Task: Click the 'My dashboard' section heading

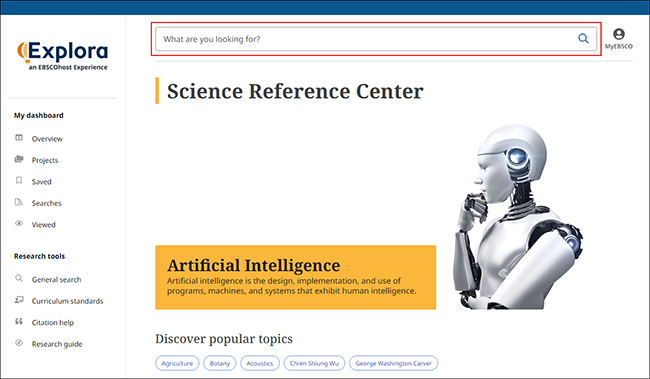Action: click(39, 115)
